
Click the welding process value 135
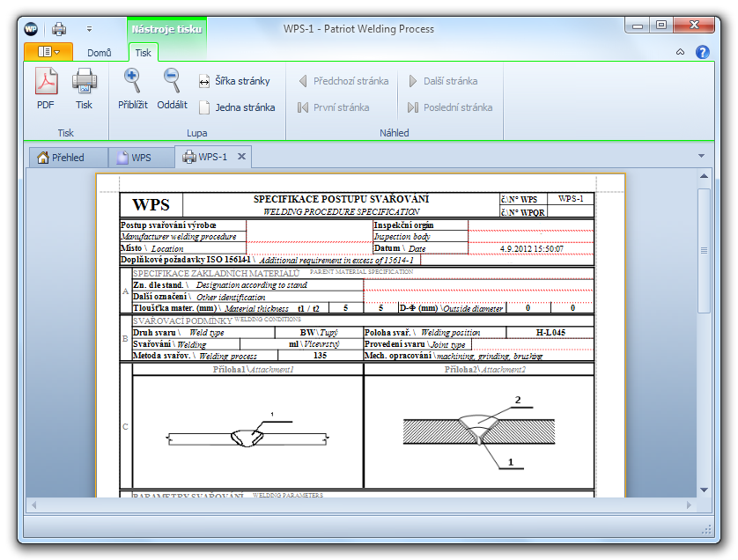320,356
